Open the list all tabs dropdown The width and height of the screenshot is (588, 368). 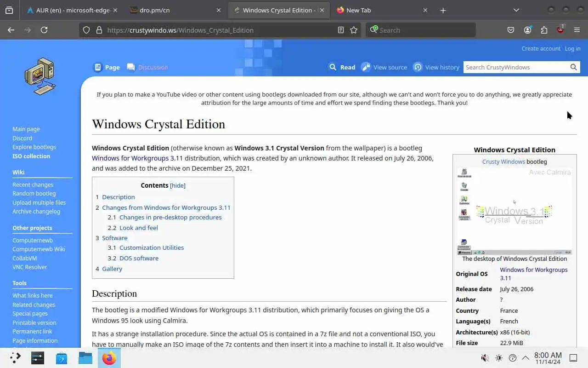pyautogui.click(x=516, y=10)
